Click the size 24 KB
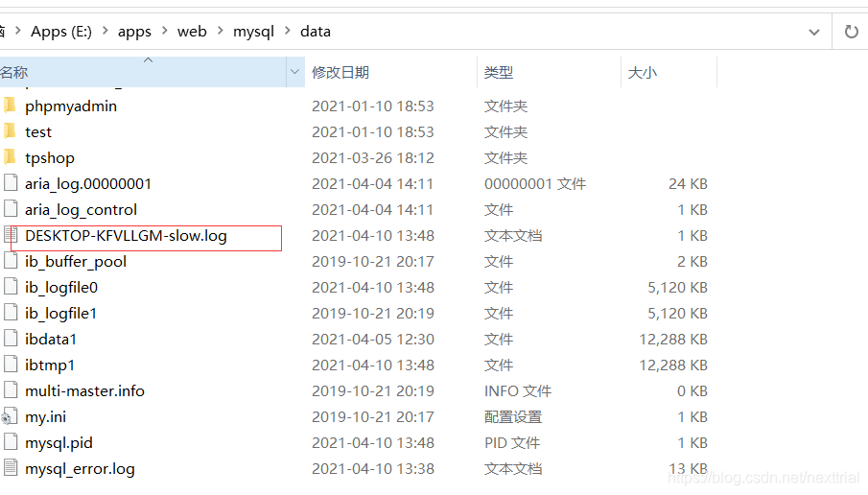Image resolution: width=868 pixels, height=495 pixels. pos(688,184)
